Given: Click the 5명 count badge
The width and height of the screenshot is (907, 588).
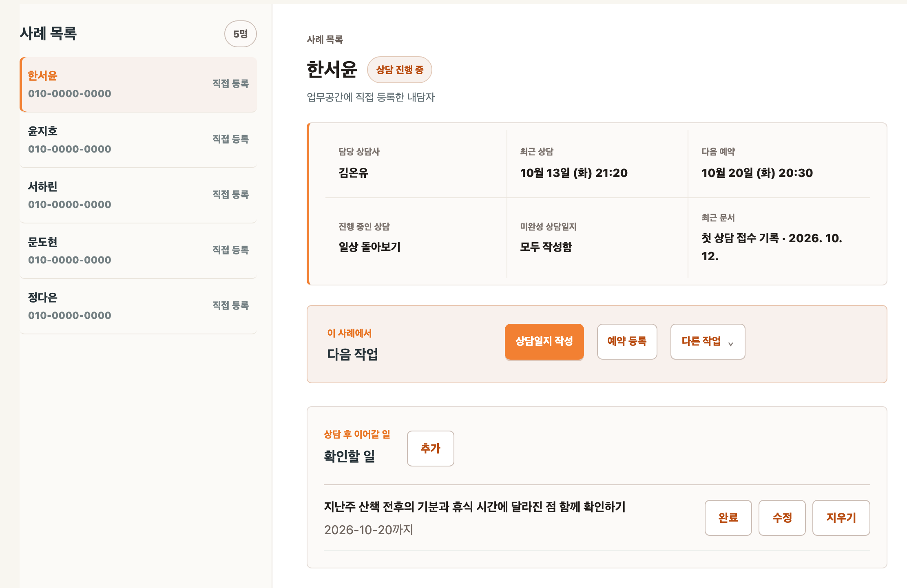Looking at the screenshot, I should click(240, 34).
